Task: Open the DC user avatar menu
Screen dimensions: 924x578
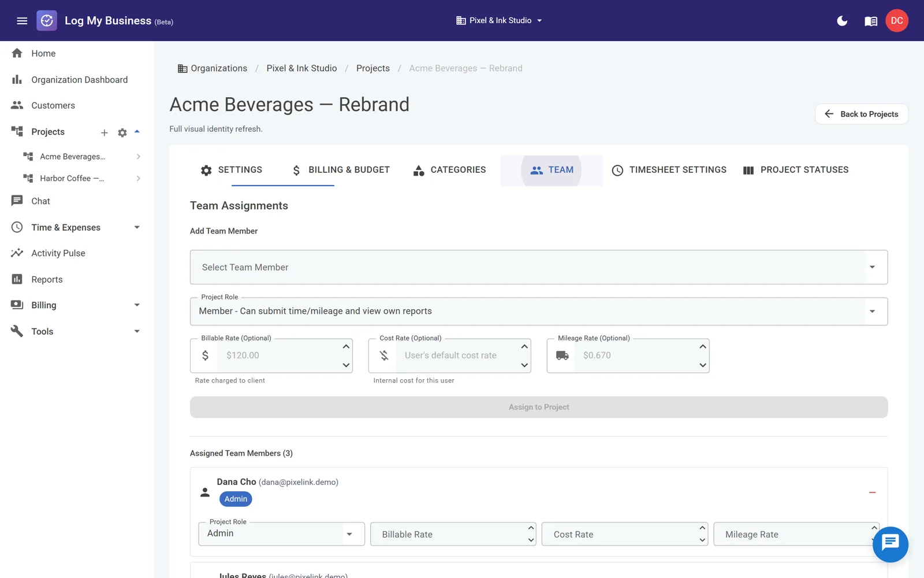Action: [x=897, y=21]
